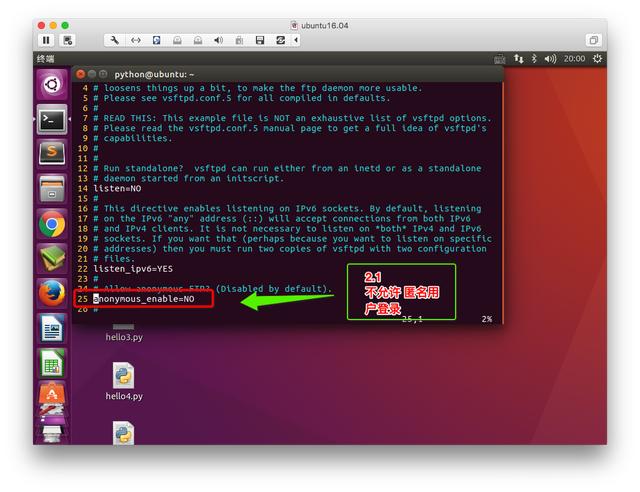Open the green books app
Viewport: 640px width, 492px height.
coord(52,258)
